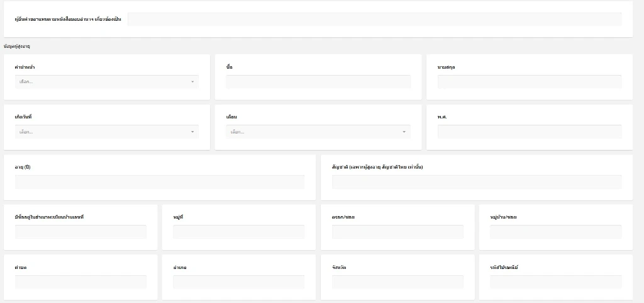Focus the อำเภอ (district) text box
This screenshot has height=303, width=644.
coord(238,282)
